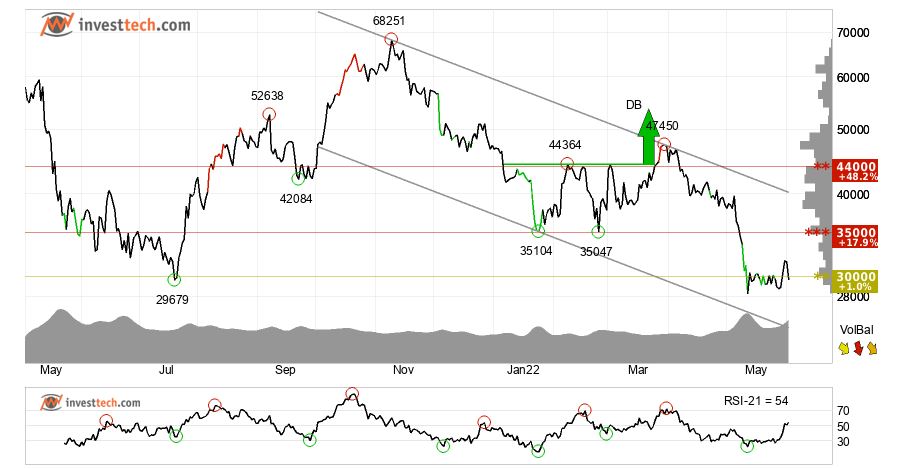The width and height of the screenshot is (920, 468).
Task: Click the VolBal label text
Action: 857,329
